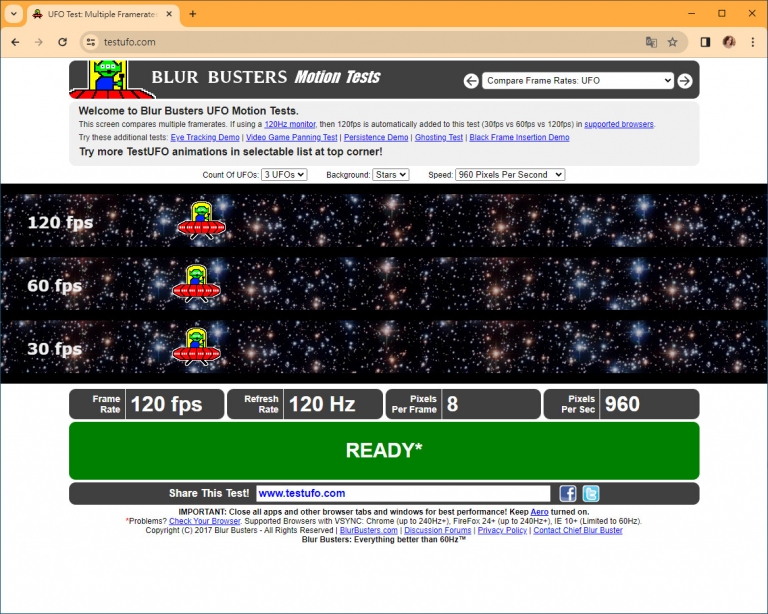The image size is (768, 614).
Task: Open the 120Hz monitor link
Action: [x=290, y=124]
